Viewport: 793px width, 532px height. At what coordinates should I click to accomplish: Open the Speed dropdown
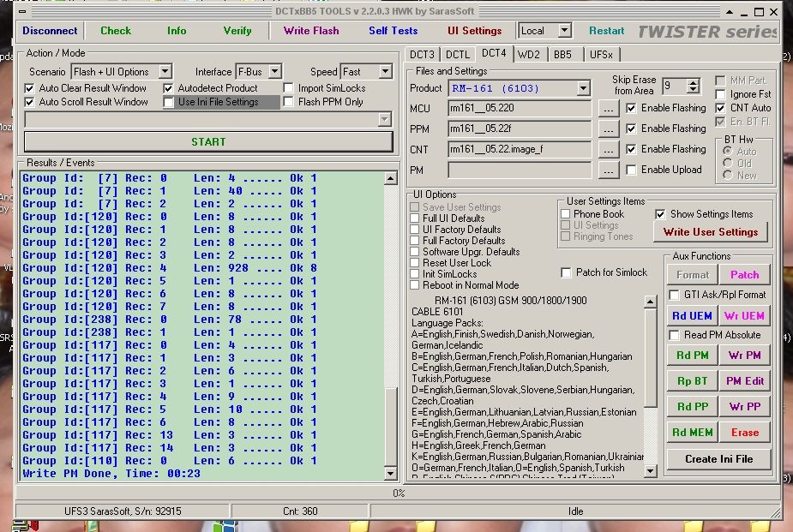386,72
